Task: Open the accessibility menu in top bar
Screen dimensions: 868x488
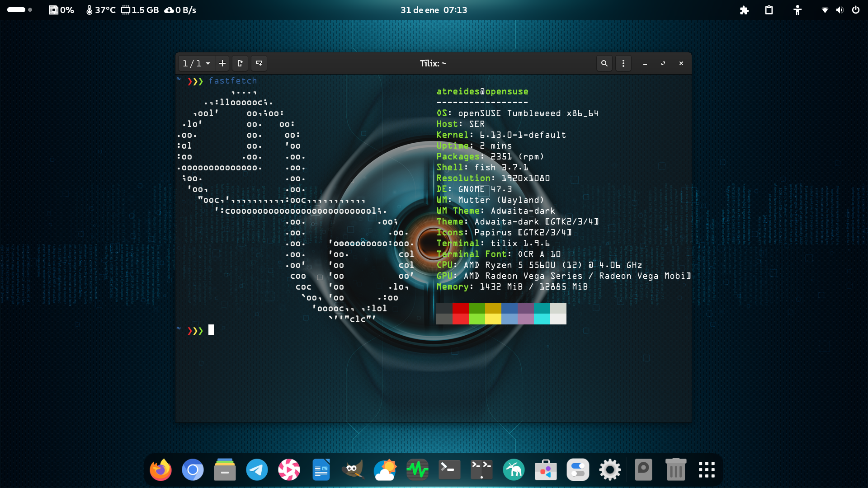Action: point(797,10)
